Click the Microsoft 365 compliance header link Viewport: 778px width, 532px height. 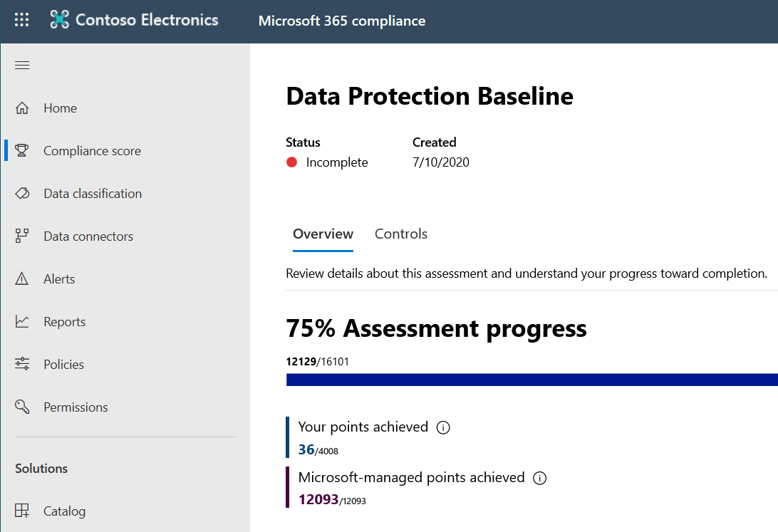[342, 21]
